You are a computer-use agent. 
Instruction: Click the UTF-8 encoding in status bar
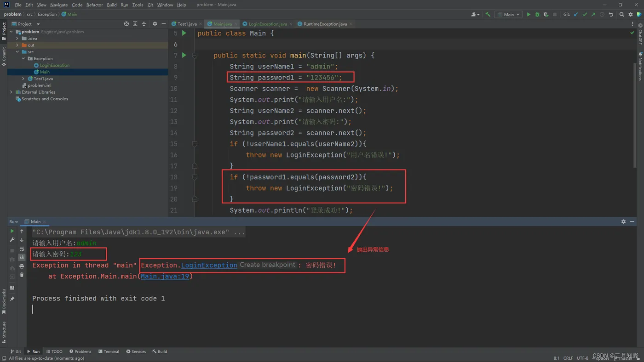coord(582,358)
